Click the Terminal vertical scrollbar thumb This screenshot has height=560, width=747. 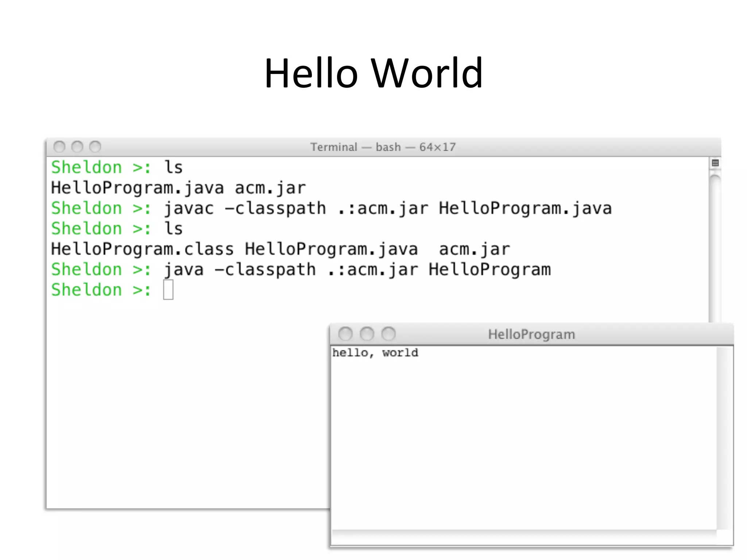coord(715,248)
